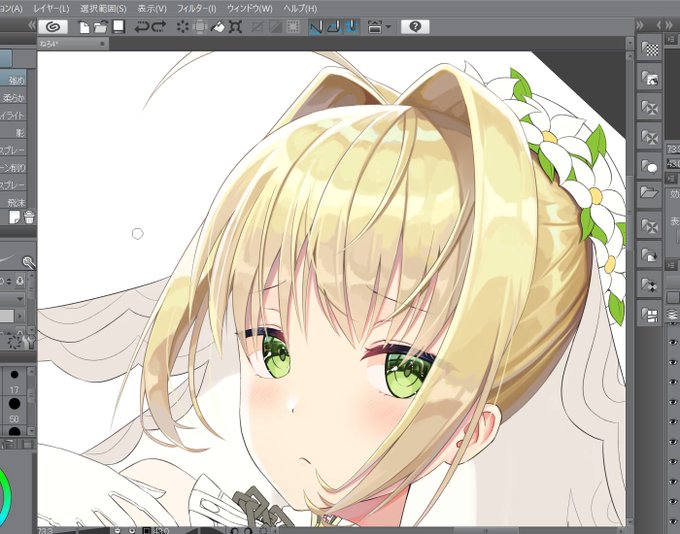The image size is (680, 534).
Task: Open the 表示(V) menu
Action: tap(152, 9)
